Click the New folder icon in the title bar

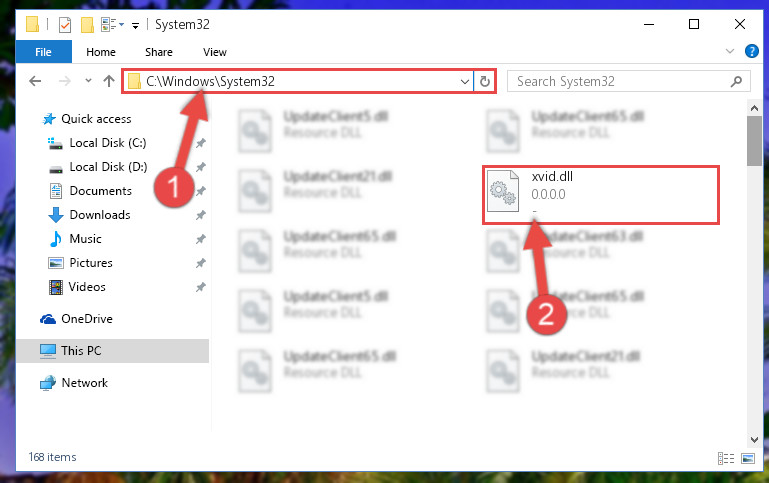click(87, 25)
